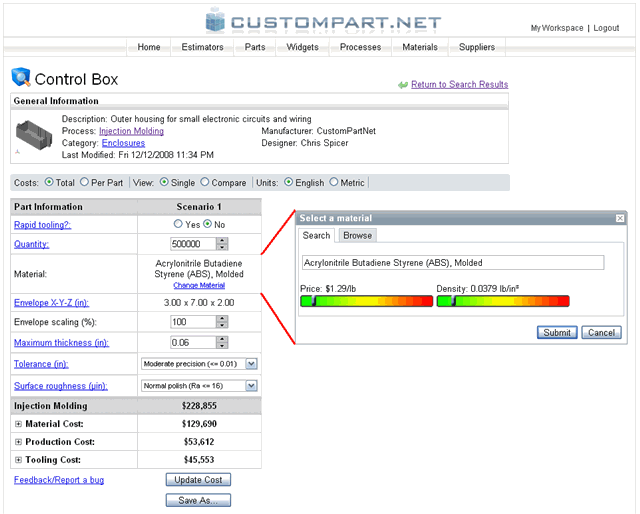Switch to the Browse tab in material dialog
The width and height of the screenshot is (640, 514).
358,236
